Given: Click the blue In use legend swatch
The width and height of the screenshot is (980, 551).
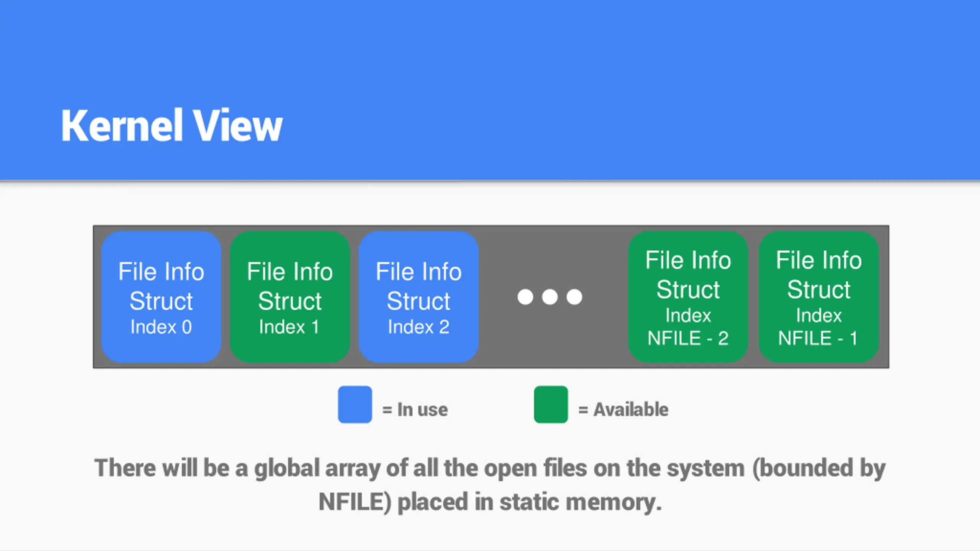Looking at the screenshot, I should coord(355,404).
